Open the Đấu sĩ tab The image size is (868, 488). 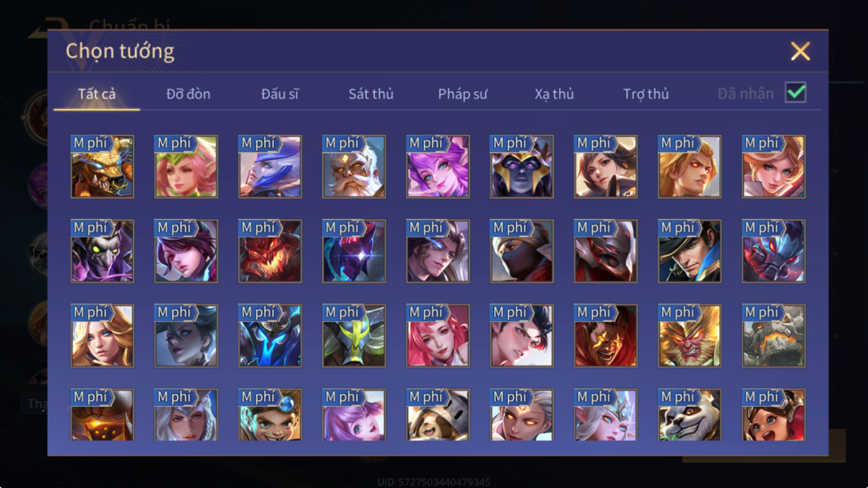[280, 94]
